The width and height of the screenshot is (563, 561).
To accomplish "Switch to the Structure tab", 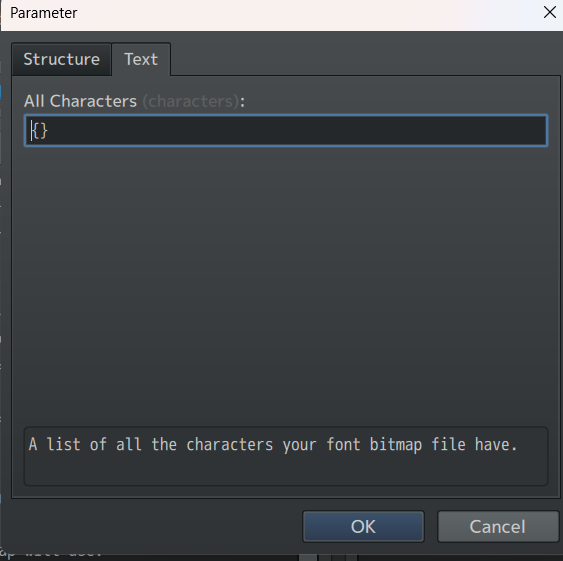I will pos(61,59).
